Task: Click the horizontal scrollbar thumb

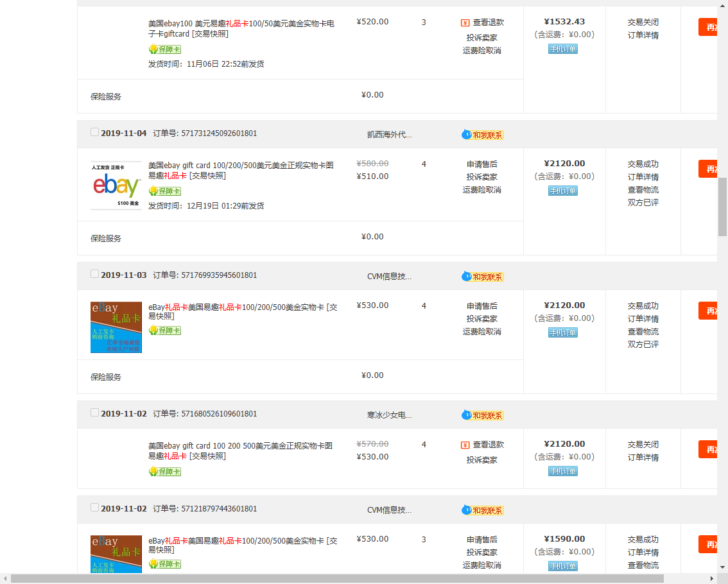Action: 337,578
